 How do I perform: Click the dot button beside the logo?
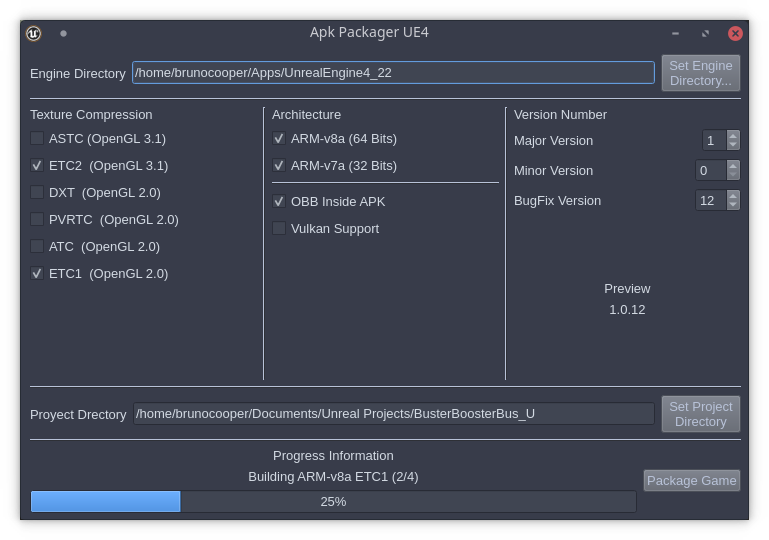[63, 33]
